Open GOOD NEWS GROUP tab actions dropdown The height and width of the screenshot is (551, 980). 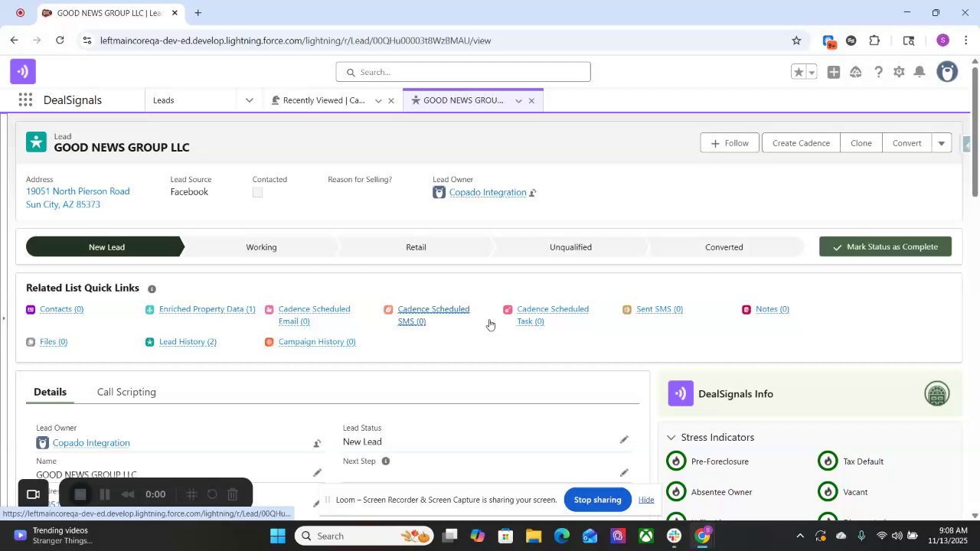coord(518,101)
